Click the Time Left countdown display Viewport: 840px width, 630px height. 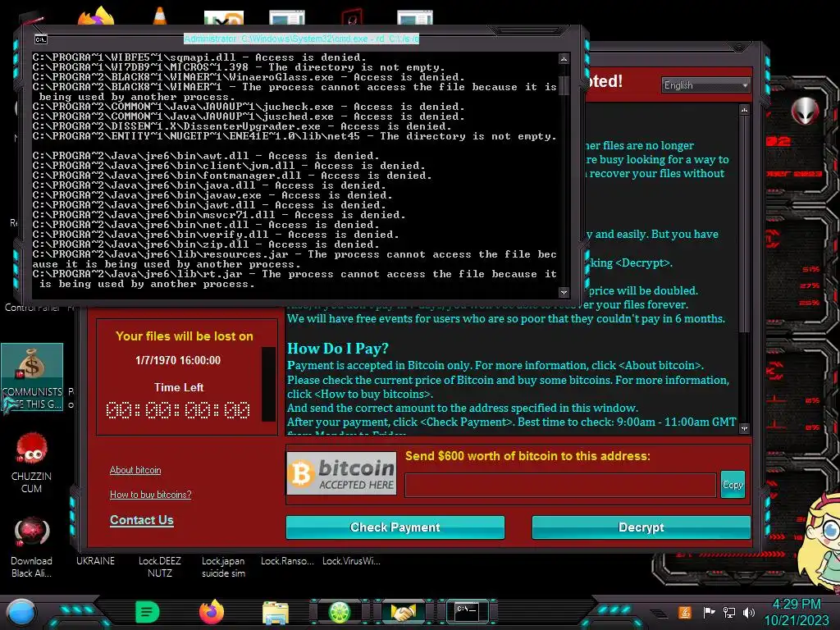click(178, 410)
